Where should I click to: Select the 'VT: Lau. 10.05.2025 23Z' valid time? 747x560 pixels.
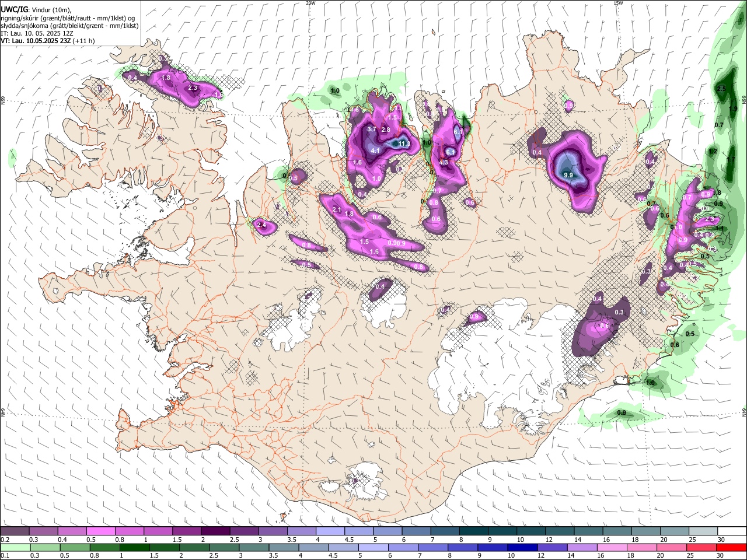36,41
